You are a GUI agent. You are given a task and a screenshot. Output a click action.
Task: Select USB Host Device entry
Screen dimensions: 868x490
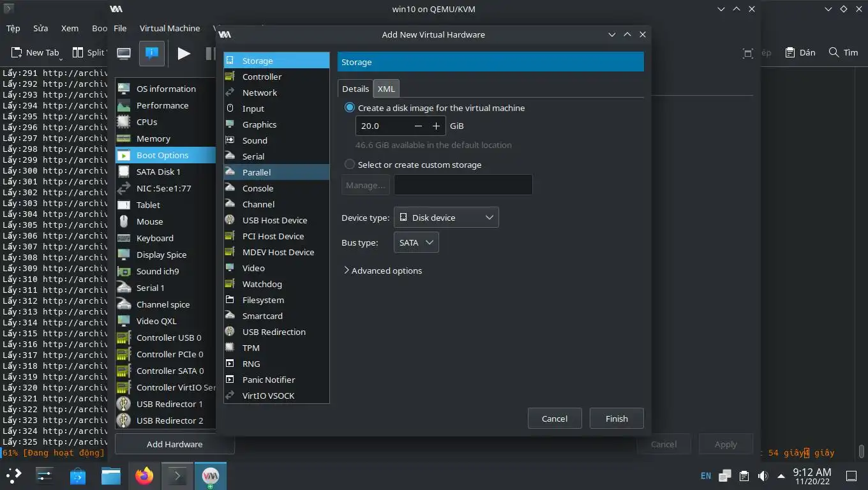pos(276,220)
